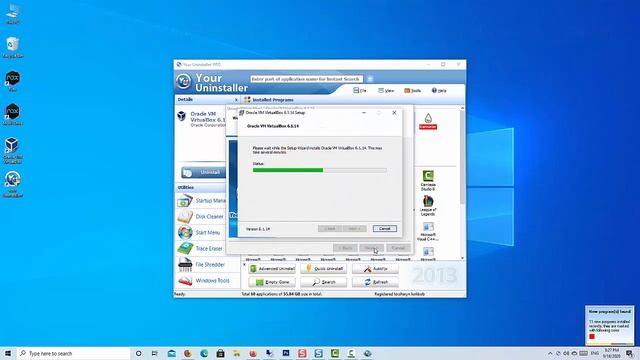Open the Recycle Bin desktop icon
This screenshot has width=640, height=360.
[13, 47]
